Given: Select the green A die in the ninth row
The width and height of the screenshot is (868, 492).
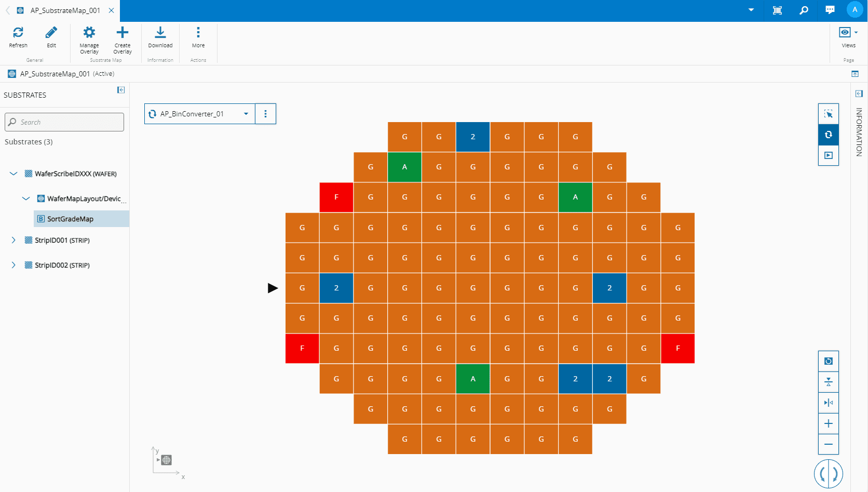Looking at the screenshot, I should (473, 379).
